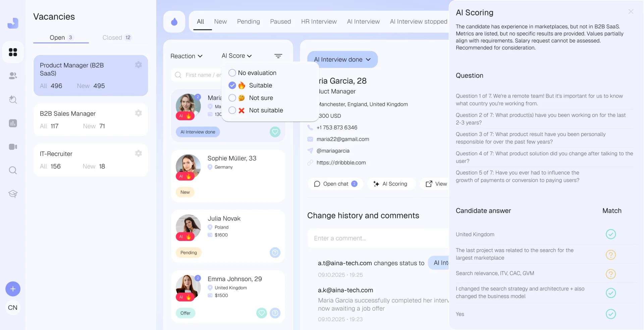
Task: Switch to the AI Interview tab
Action: pos(363,21)
